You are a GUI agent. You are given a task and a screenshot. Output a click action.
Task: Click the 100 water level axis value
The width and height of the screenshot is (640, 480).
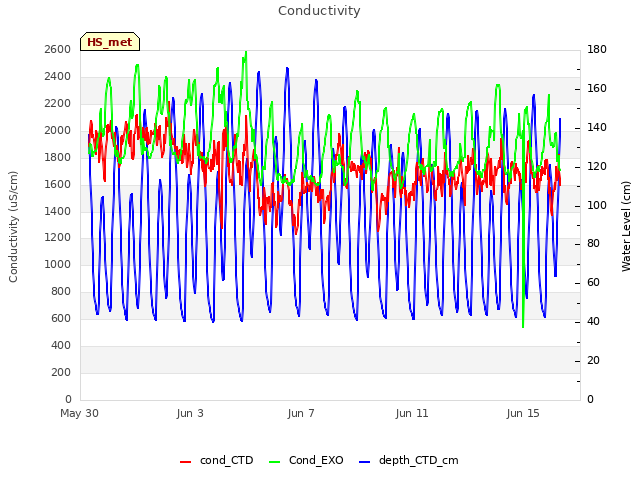pos(597,205)
